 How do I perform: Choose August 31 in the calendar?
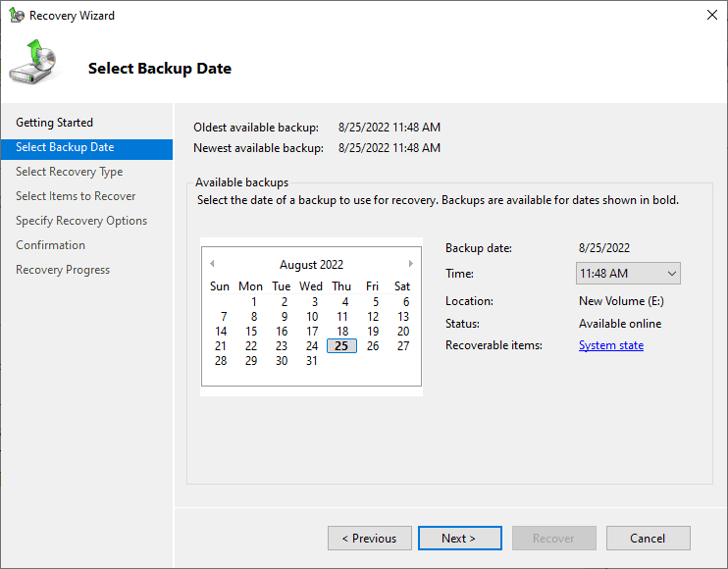[312, 361]
